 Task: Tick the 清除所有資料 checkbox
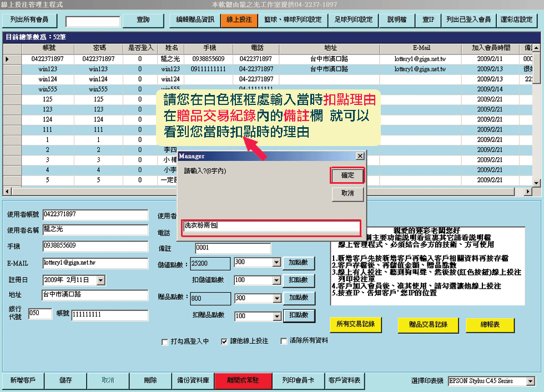point(284,341)
